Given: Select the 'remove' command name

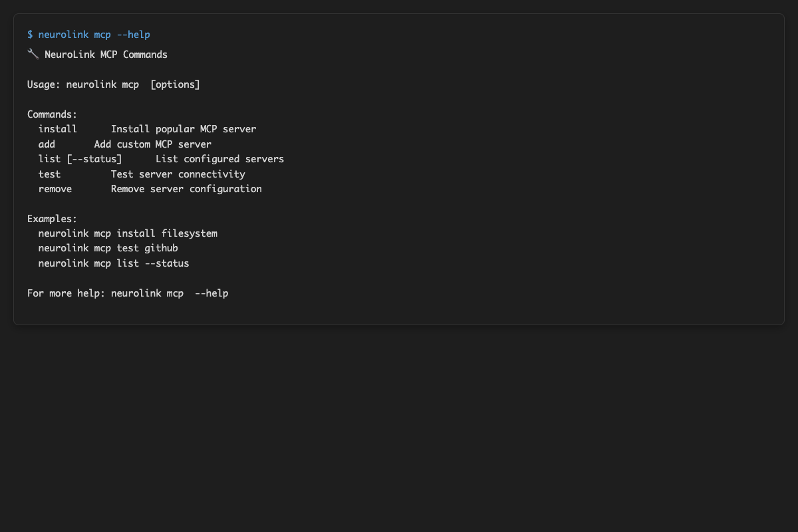Looking at the screenshot, I should pyautogui.click(x=55, y=189).
